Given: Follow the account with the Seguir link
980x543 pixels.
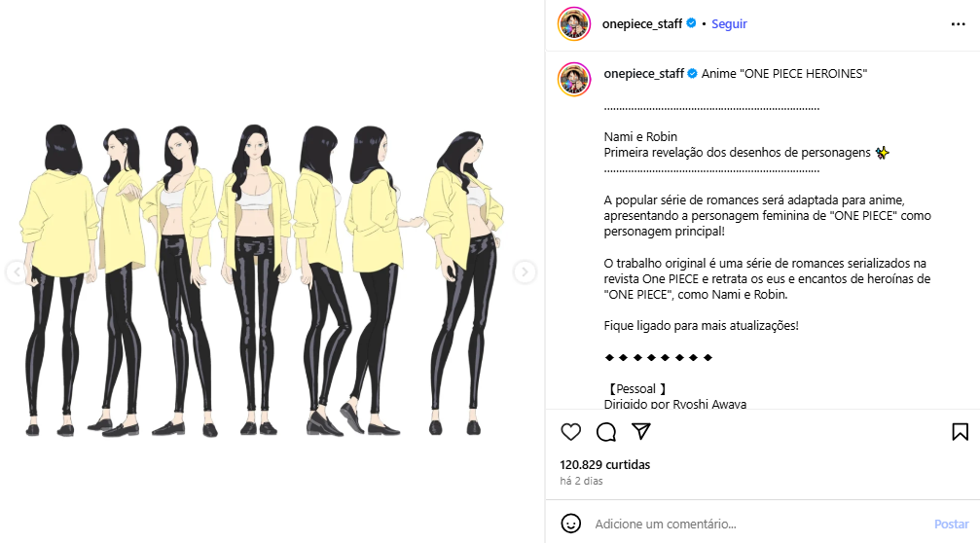Looking at the screenshot, I should point(729,23).
